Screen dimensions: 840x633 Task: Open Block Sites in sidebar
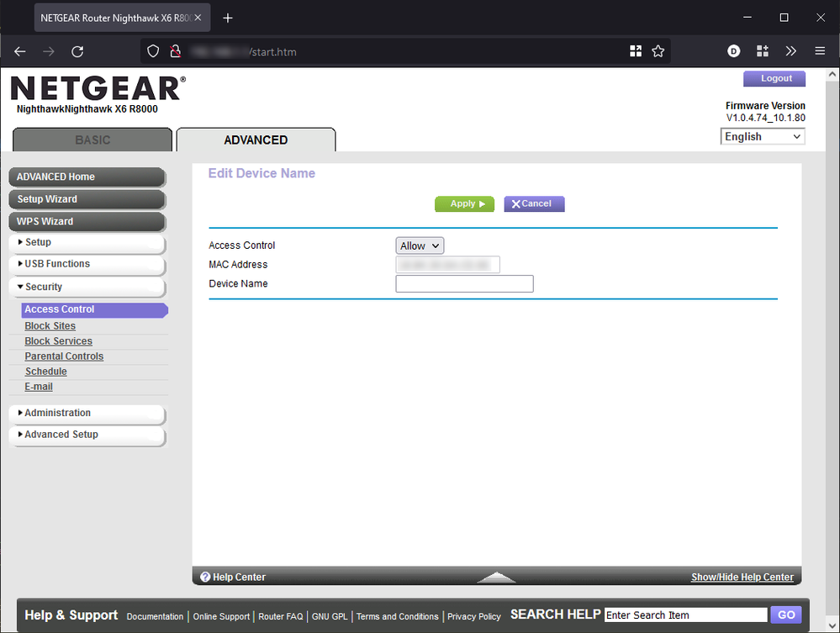(x=50, y=326)
